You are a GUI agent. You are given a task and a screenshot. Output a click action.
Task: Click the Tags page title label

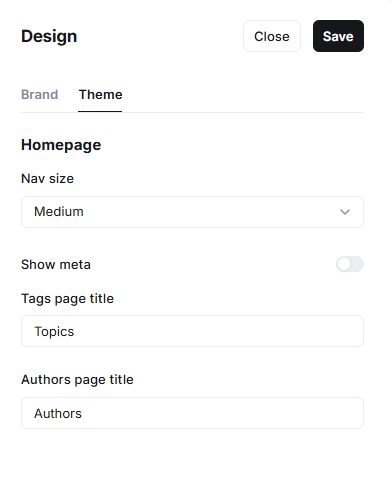tap(67, 299)
